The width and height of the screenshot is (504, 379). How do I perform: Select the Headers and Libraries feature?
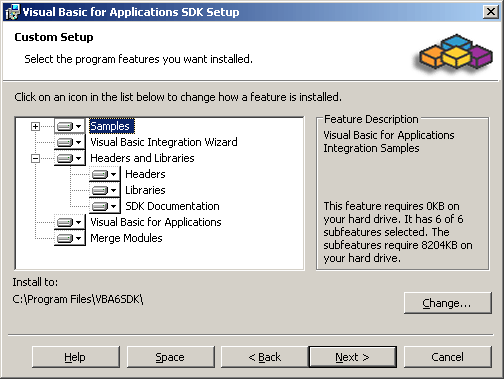142,158
